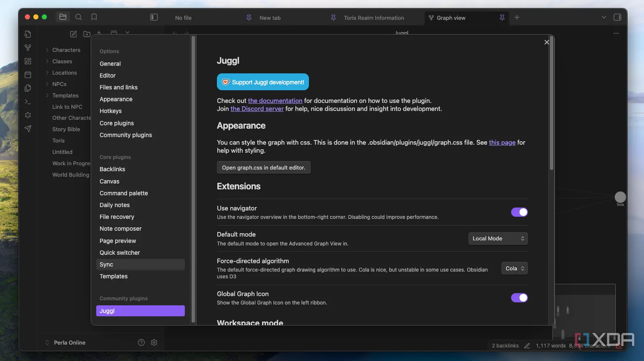
Task: Click the paper plane ribbon icon
Action: point(28,129)
